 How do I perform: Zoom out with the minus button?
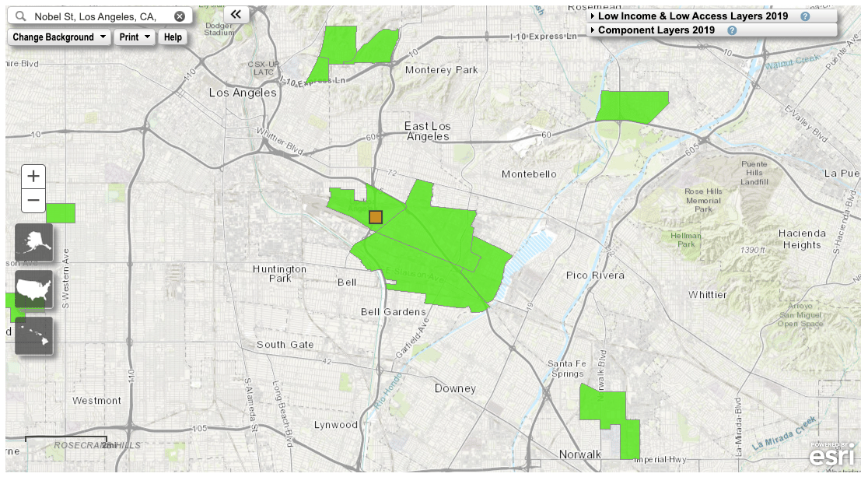(x=33, y=201)
